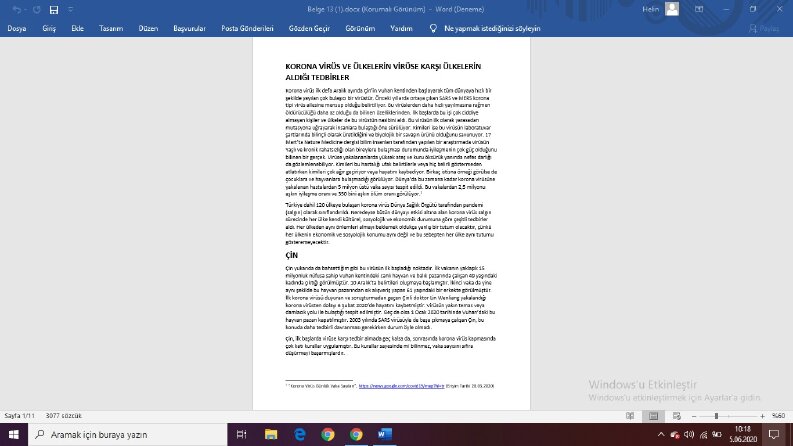Click the Helin account profile picture
This screenshot has width=793, height=446.
click(672, 9)
